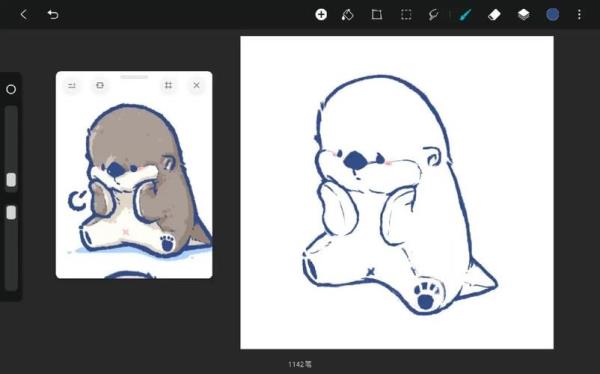Select the transform tool
600x374 pixels.
[x=377, y=15]
